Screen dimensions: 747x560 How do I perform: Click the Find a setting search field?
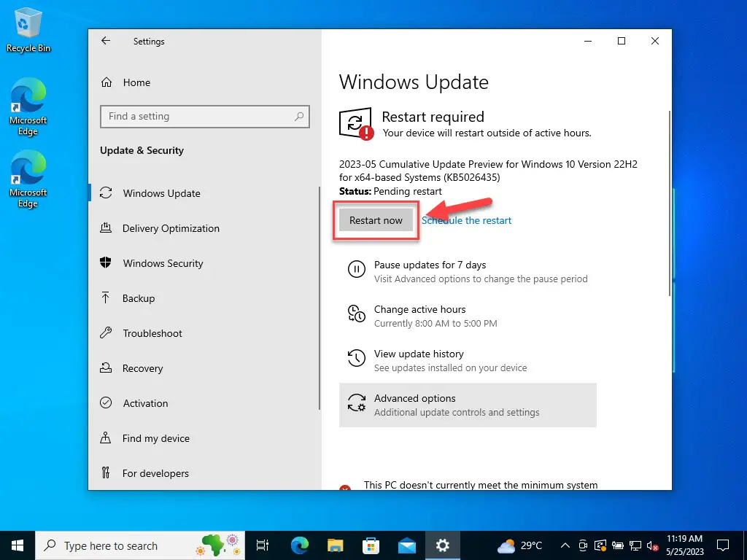pyautogui.click(x=205, y=116)
